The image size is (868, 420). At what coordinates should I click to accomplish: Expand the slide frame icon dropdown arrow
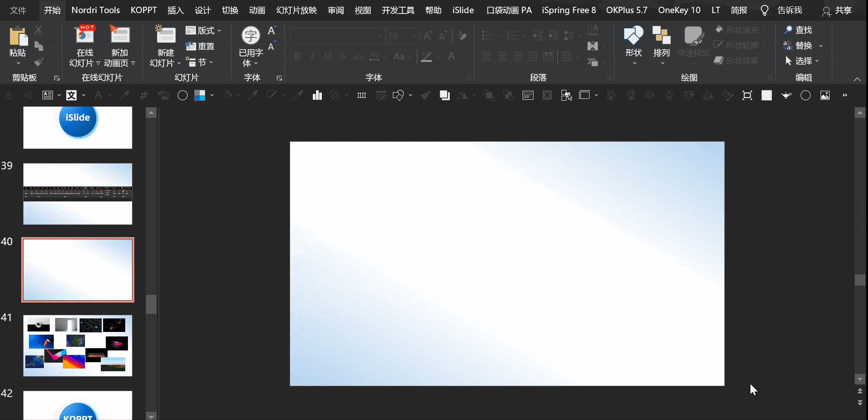596,95
